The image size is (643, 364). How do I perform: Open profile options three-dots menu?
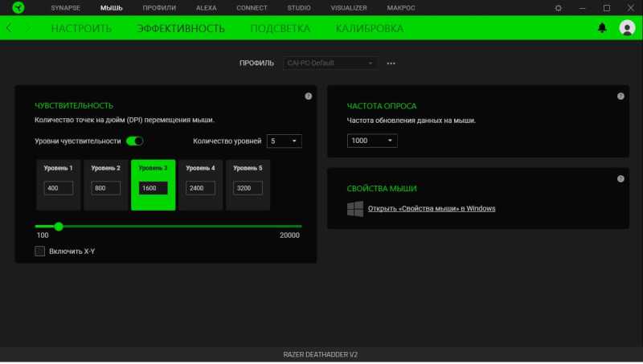391,63
